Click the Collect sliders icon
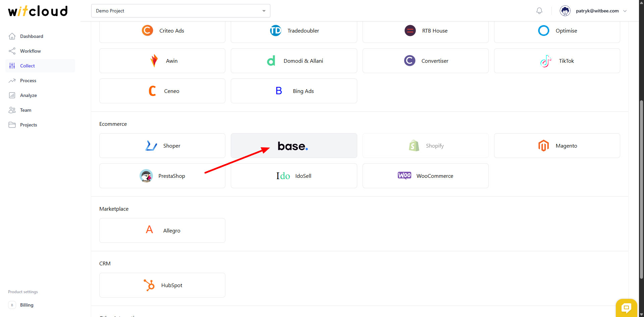644x317 pixels. (12, 66)
